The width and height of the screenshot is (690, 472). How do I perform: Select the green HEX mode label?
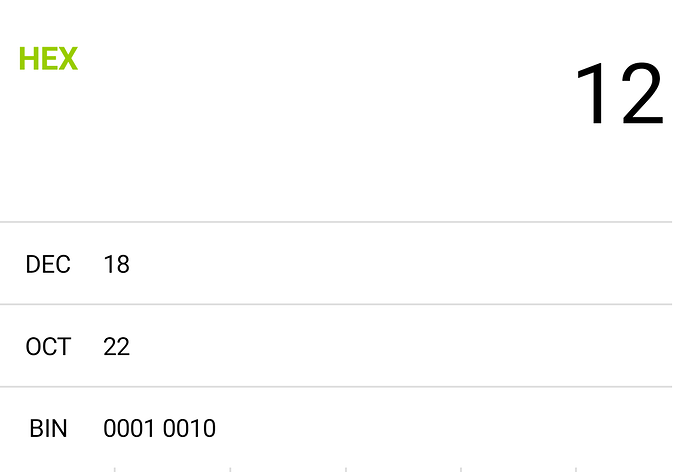click(48, 59)
